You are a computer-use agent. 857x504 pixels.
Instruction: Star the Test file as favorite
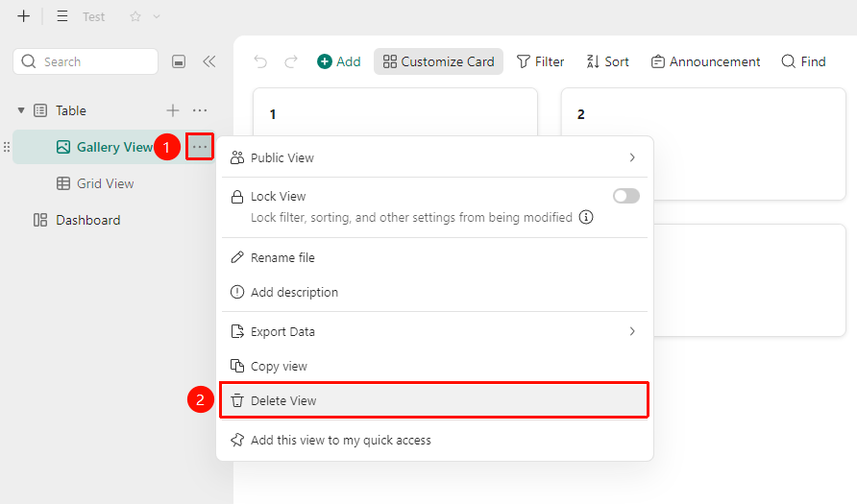pyautogui.click(x=135, y=16)
